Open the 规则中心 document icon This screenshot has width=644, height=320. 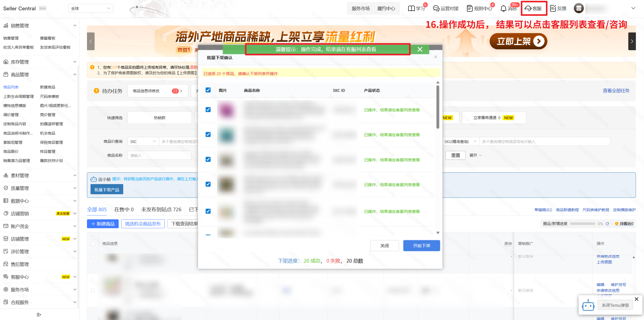click(x=470, y=8)
